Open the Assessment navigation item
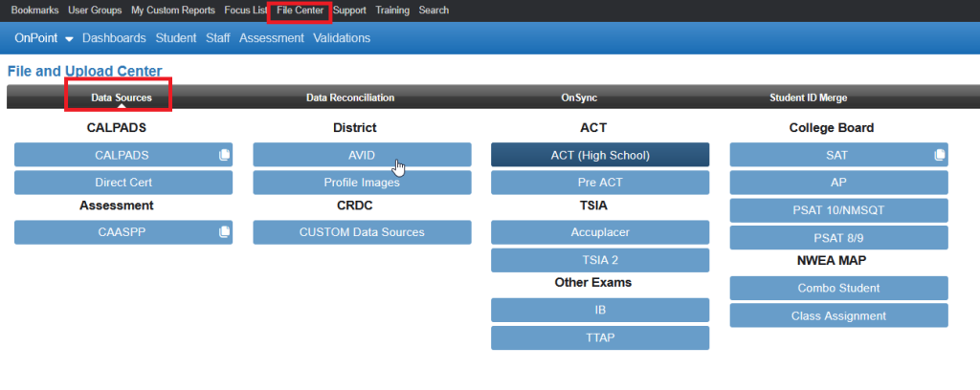 (272, 38)
